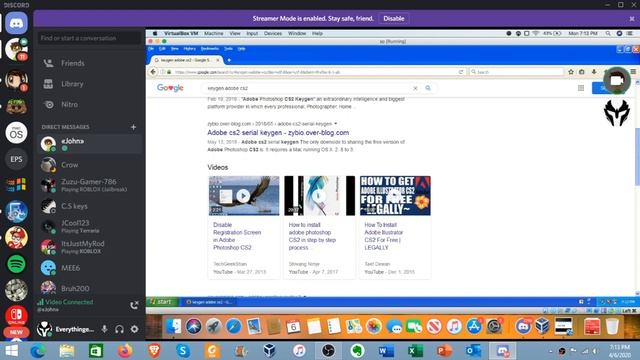Play the Disable Registration Screen video thumbnail
Viewport: 640px width, 360px height.
click(244, 196)
